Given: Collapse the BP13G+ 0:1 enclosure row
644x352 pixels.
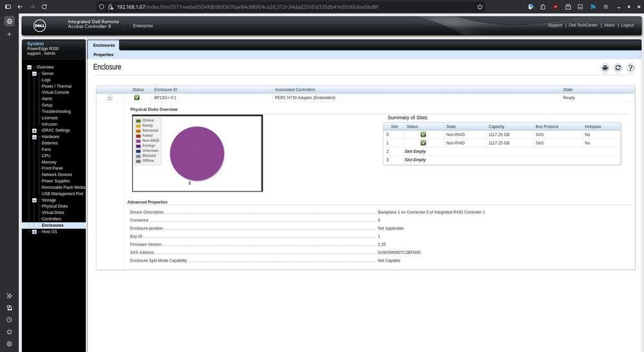Looking at the screenshot, I should (109, 97).
